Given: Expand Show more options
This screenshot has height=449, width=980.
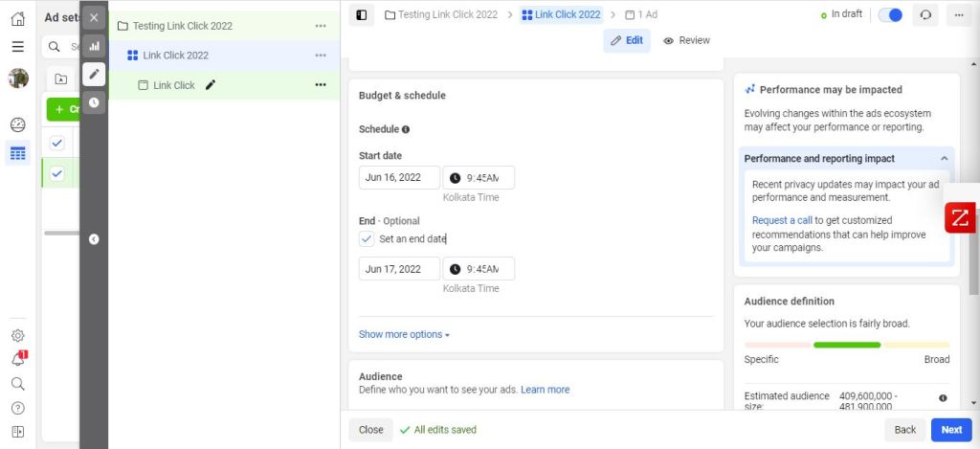Looking at the screenshot, I should [404, 334].
